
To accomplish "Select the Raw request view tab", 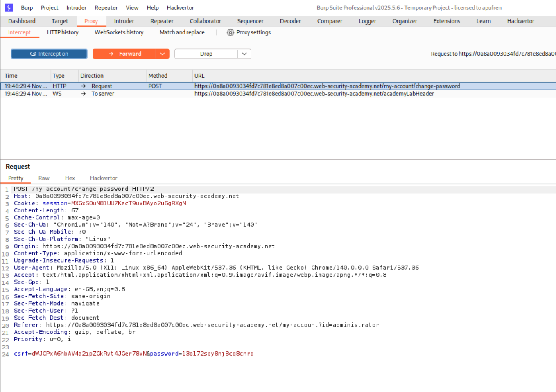I will (x=44, y=178).
